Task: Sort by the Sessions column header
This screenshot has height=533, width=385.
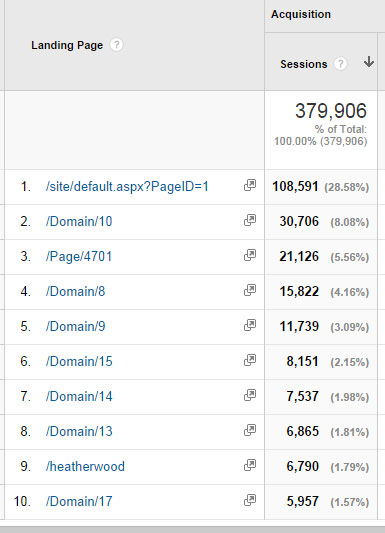Action: click(x=303, y=64)
